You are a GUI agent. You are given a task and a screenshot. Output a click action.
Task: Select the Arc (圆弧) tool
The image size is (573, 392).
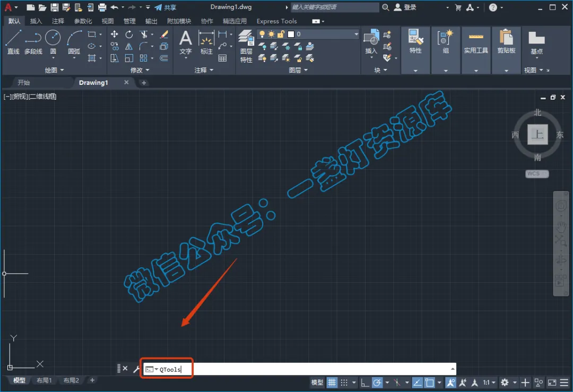74,42
